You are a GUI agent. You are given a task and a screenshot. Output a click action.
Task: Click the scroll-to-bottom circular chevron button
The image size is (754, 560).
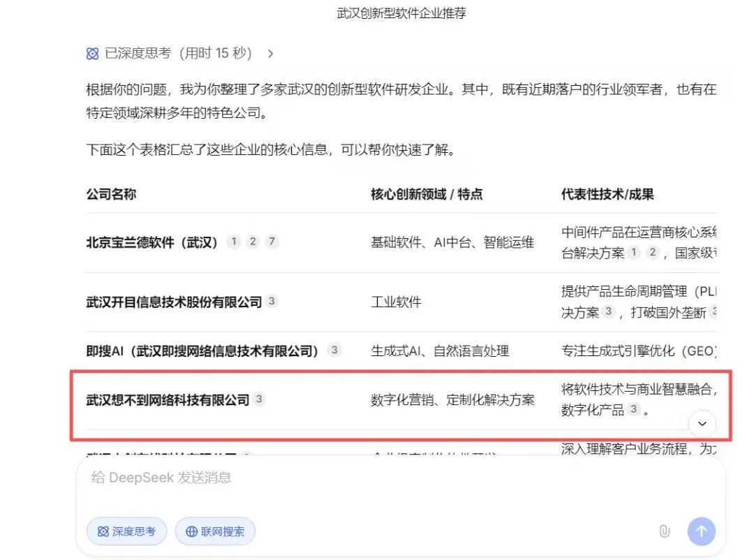(x=702, y=424)
